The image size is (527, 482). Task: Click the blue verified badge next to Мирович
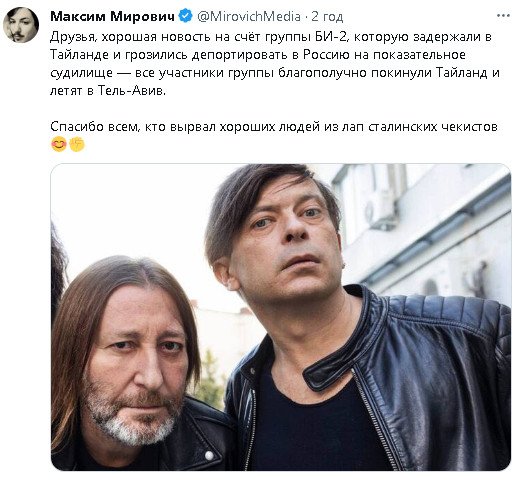pos(185,16)
